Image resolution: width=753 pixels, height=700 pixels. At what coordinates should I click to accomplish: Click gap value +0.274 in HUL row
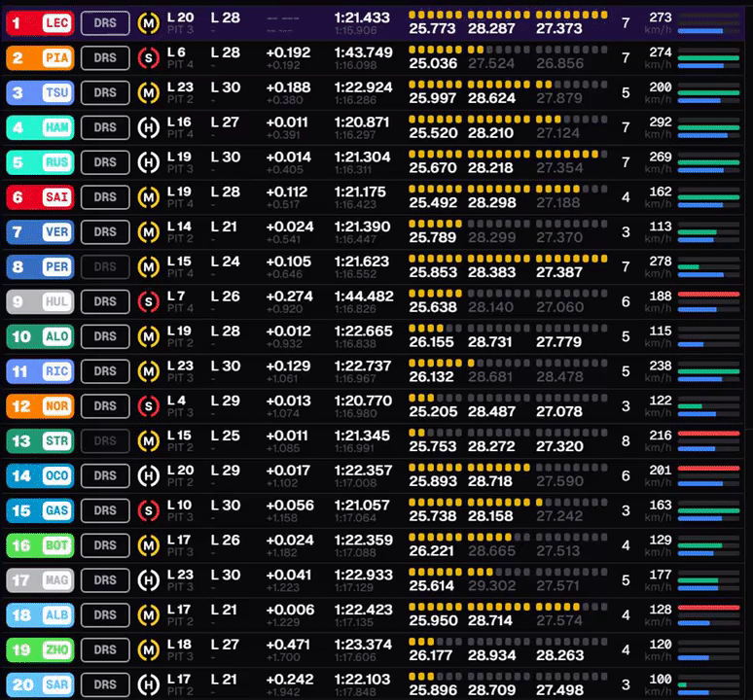click(x=290, y=297)
